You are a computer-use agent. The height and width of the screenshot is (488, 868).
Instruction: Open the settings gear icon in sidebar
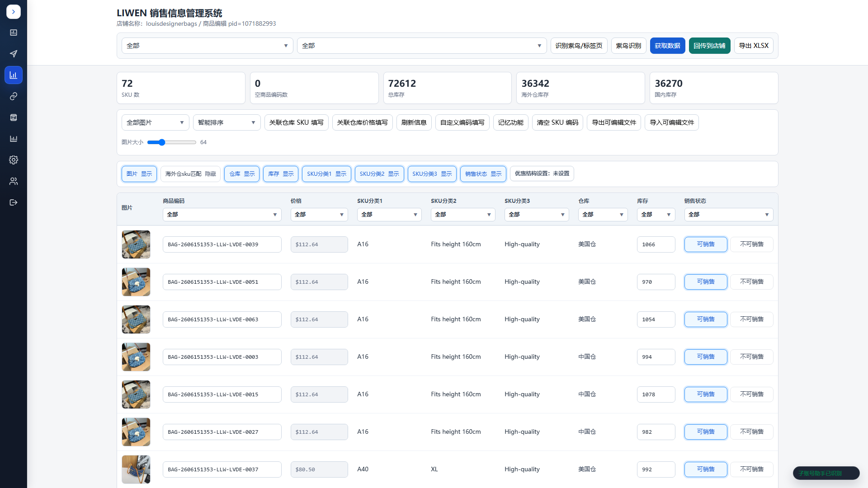[14, 160]
